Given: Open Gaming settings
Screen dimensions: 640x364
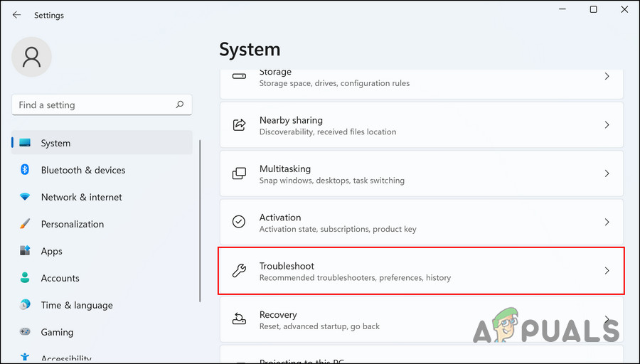Looking at the screenshot, I should 102,332.
